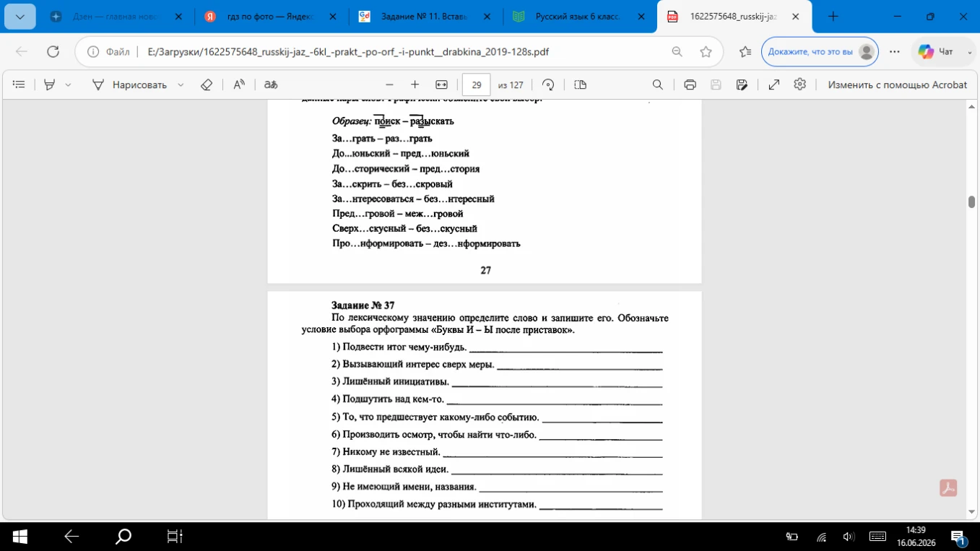This screenshot has height=551, width=980.
Task: Click Изменить с помощью Acrobat button
Action: click(x=897, y=84)
